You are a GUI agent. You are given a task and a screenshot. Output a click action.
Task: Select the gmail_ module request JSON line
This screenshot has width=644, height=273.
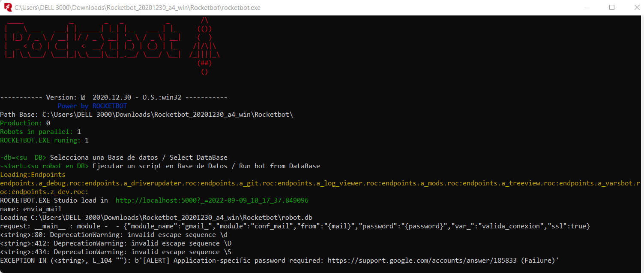click(x=300, y=226)
